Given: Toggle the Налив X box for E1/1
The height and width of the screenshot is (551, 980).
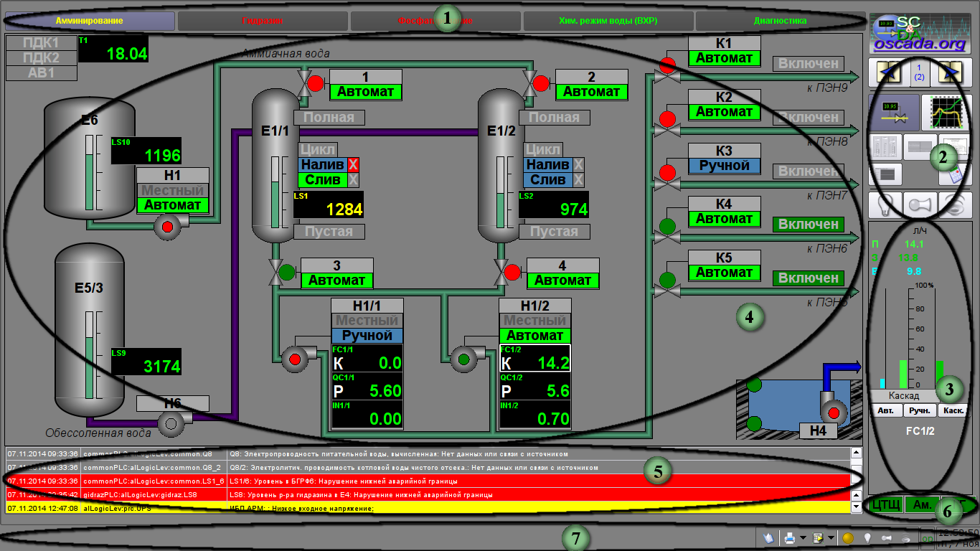Looking at the screenshot, I should [x=353, y=164].
